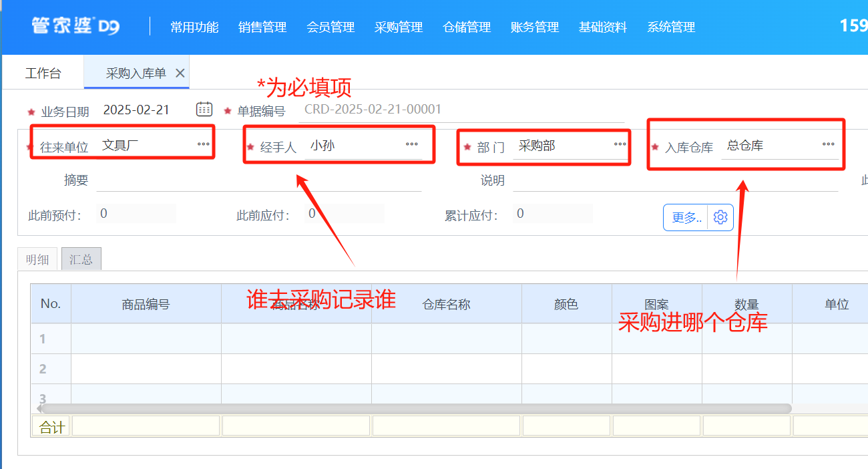The height and width of the screenshot is (469, 868).
Task: Open the calendar date picker icon
Action: pos(204,109)
